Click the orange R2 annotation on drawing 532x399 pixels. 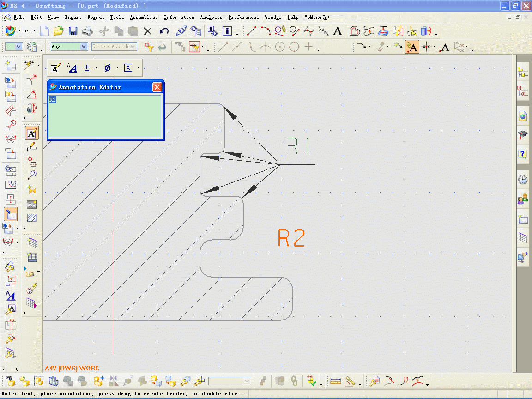tap(291, 238)
